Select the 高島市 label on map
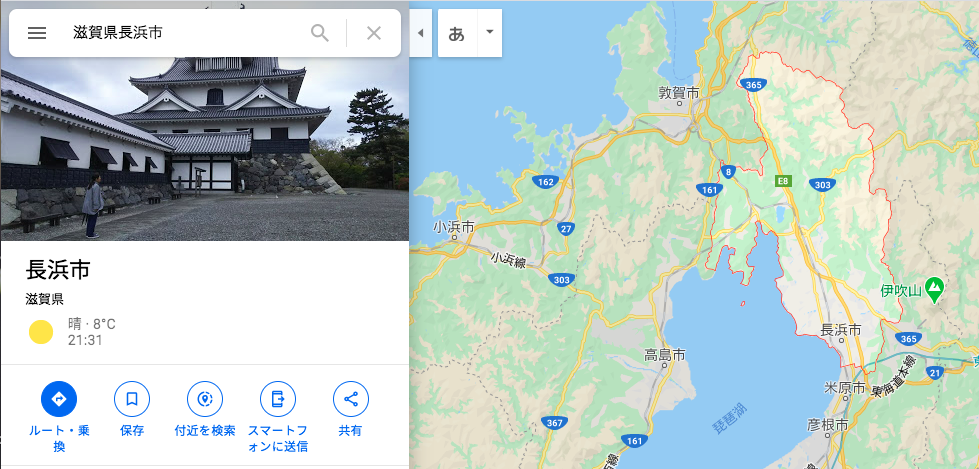 664,355
